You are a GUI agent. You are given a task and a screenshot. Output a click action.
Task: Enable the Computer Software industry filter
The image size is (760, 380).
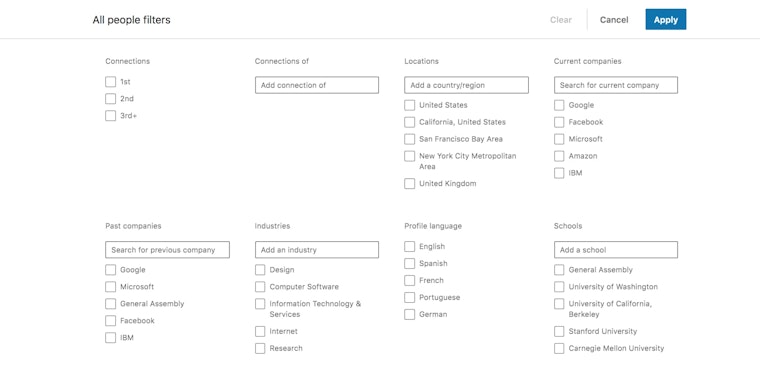[260, 287]
